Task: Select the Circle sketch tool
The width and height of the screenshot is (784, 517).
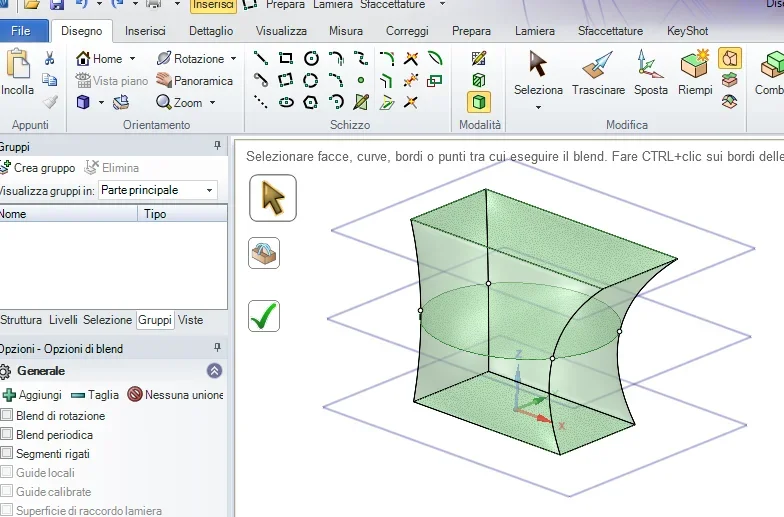Action: point(311,58)
